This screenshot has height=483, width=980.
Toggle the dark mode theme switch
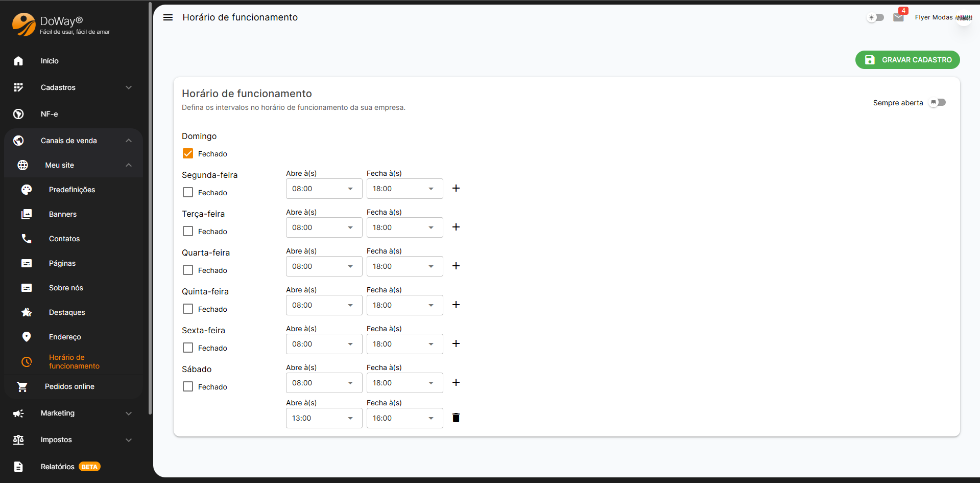(x=875, y=17)
